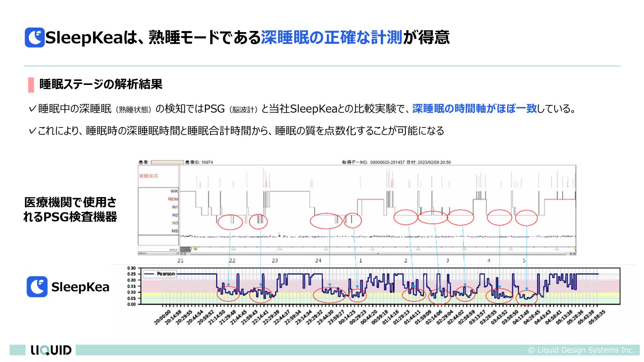Click the Liquid Design Systems Inc. copyright text
This screenshot has height=362, width=644.
581,350
